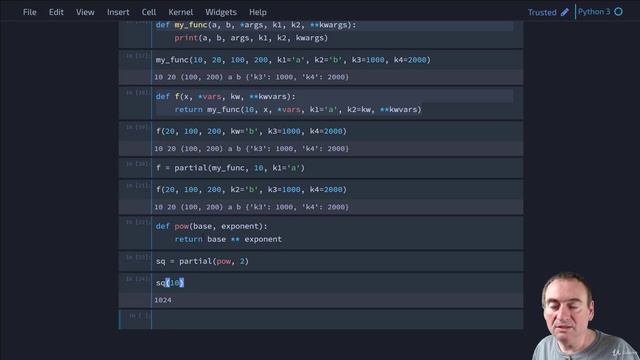Open the Kernel menu
The image size is (640, 360).
pos(180,12)
